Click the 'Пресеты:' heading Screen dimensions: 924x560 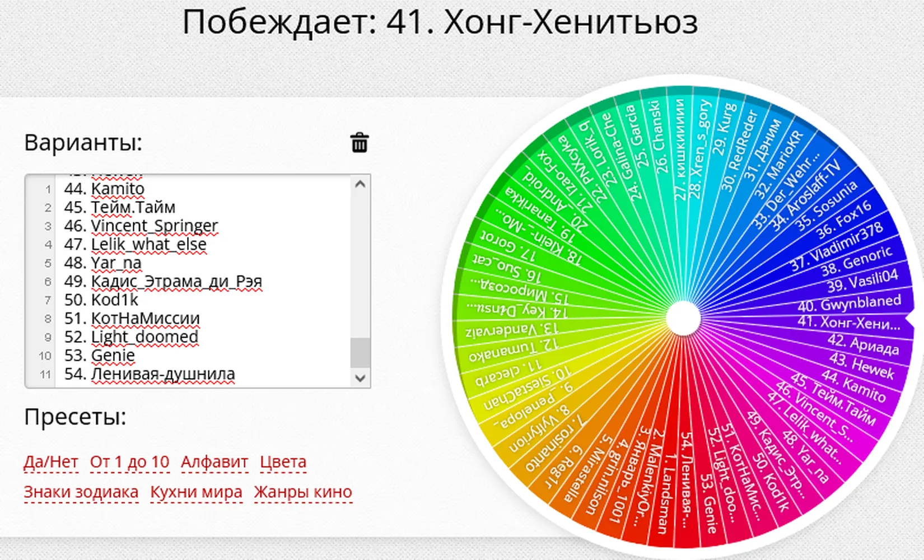75,417
